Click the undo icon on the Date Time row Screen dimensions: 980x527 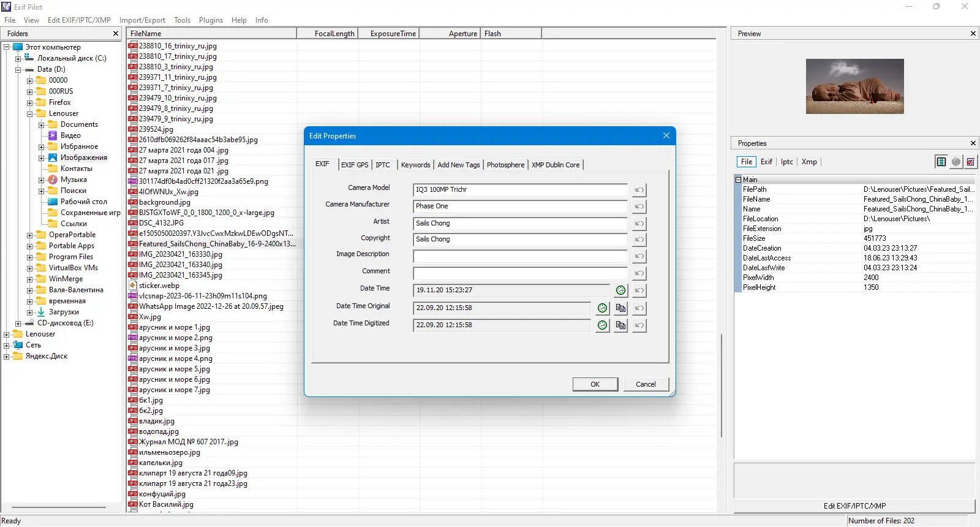coord(639,290)
